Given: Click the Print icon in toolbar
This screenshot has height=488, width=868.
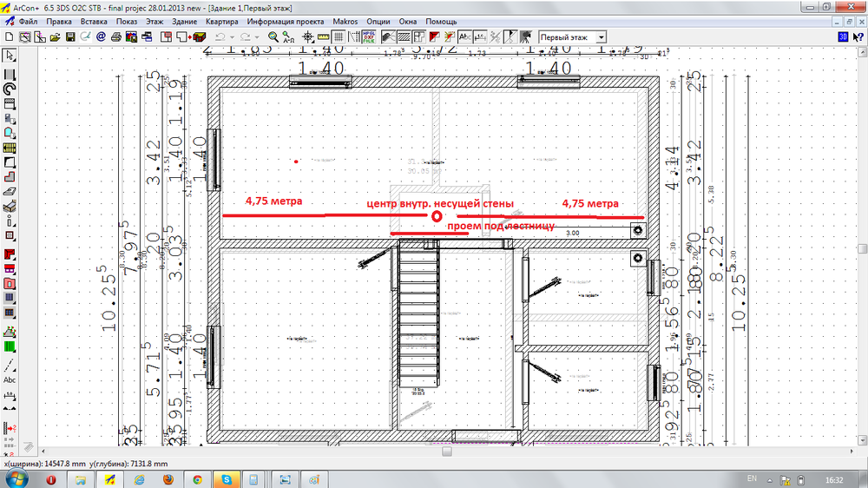Looking at the screenshot, I should [115, 37].
